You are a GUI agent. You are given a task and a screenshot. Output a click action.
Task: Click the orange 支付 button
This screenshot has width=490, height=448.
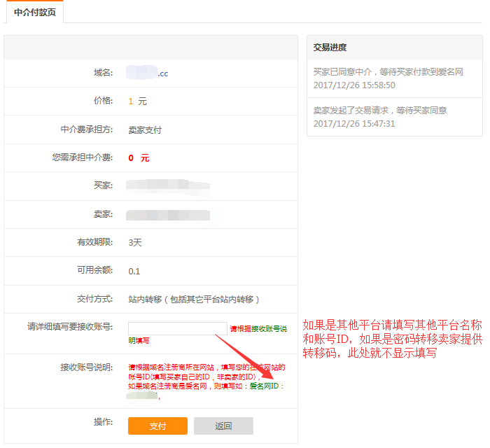[x=157, y=426]
